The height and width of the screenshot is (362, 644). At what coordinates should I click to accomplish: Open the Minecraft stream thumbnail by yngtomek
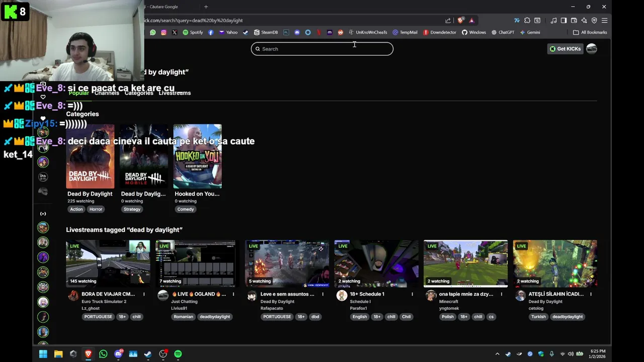465,264
